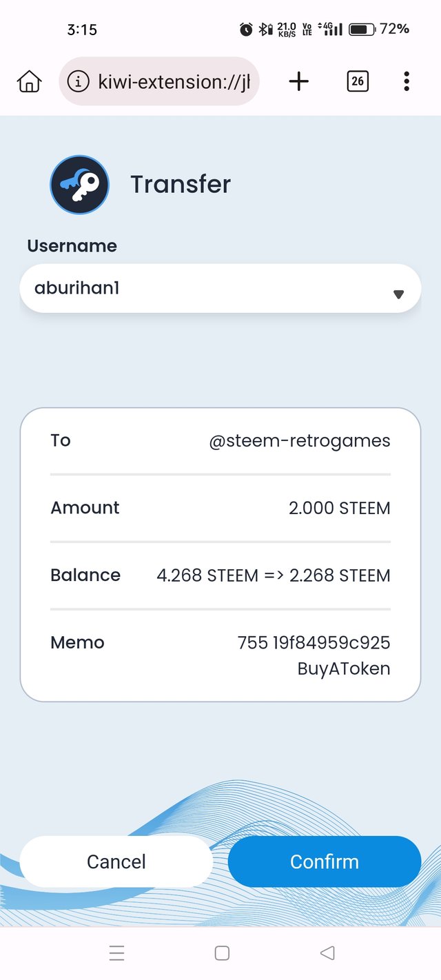Cancel the transfer request

click(116, 861)
